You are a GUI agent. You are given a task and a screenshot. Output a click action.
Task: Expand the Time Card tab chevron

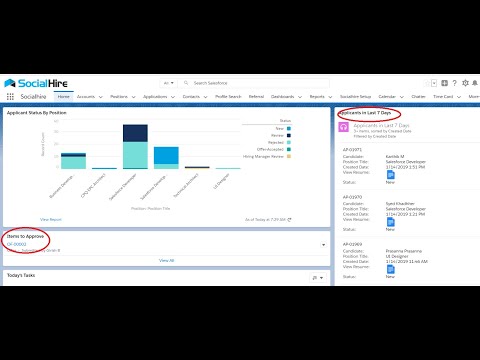(459, 97)
